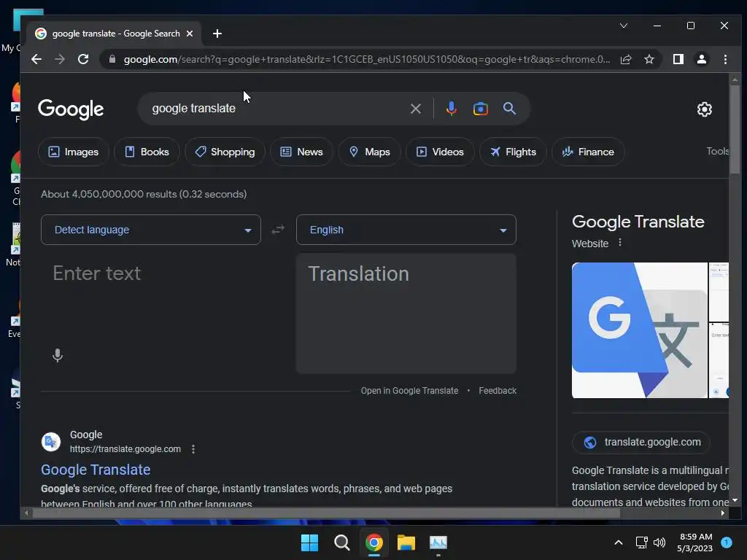Open the Windows Start menu
The height and width of the screenshot is (560, 747).
[309, 542]
